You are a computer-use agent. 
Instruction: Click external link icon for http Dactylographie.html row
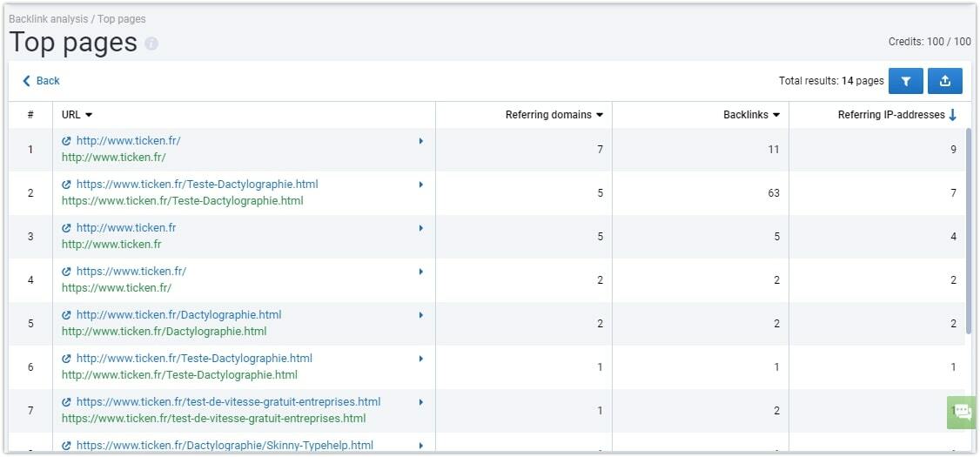[67, 315]
